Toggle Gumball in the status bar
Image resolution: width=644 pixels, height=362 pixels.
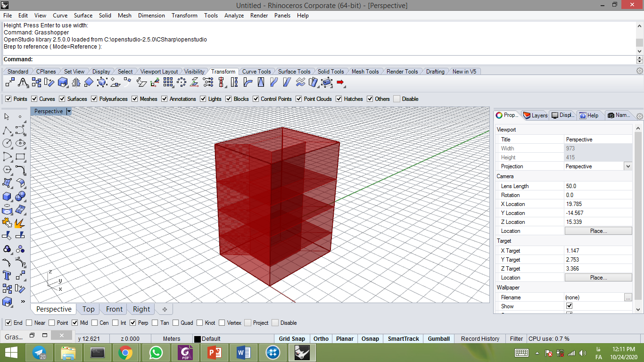[439, 338]
